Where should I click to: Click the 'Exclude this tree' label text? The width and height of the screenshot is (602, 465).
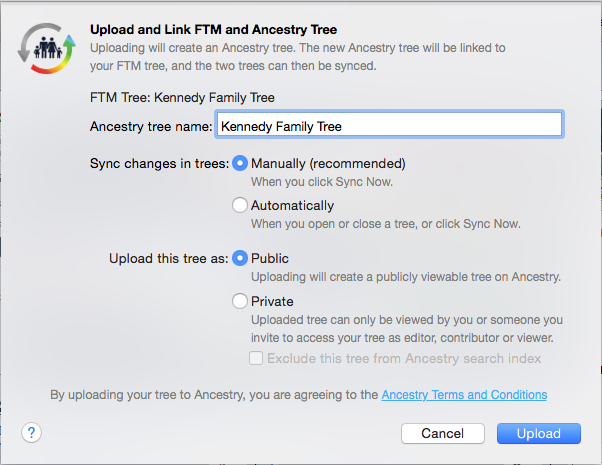point(404,358)
